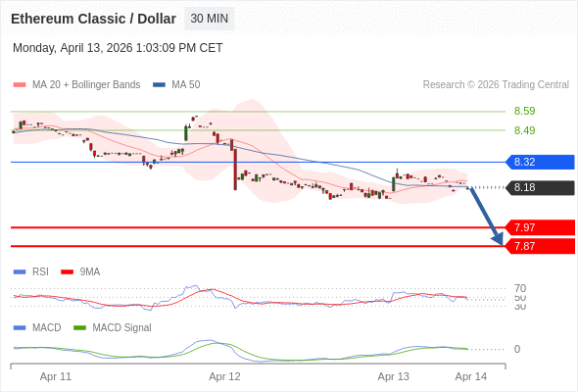Click the Apr 14 date axis label
Image resolution: width=578 pixels, height=392 pixels.
point(471,377)
